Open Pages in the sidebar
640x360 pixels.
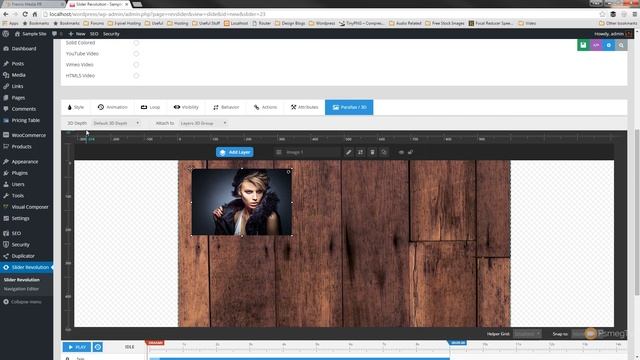[18, 98]
